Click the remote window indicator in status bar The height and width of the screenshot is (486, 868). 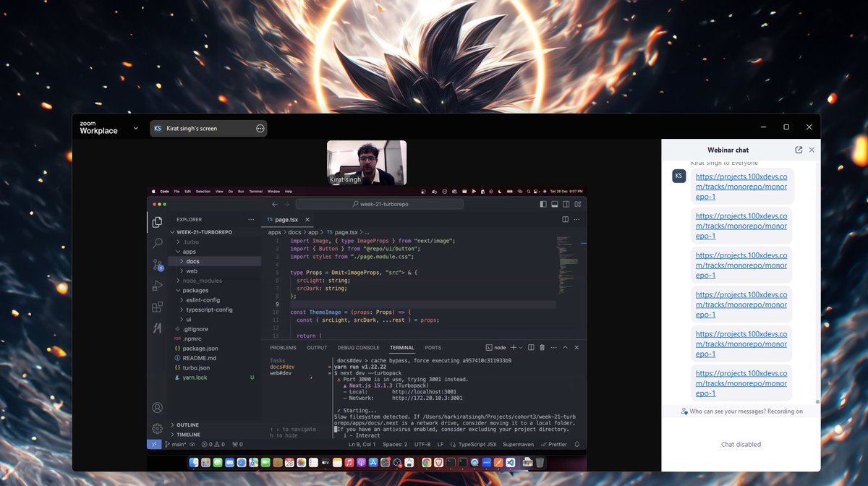[154, 444]
